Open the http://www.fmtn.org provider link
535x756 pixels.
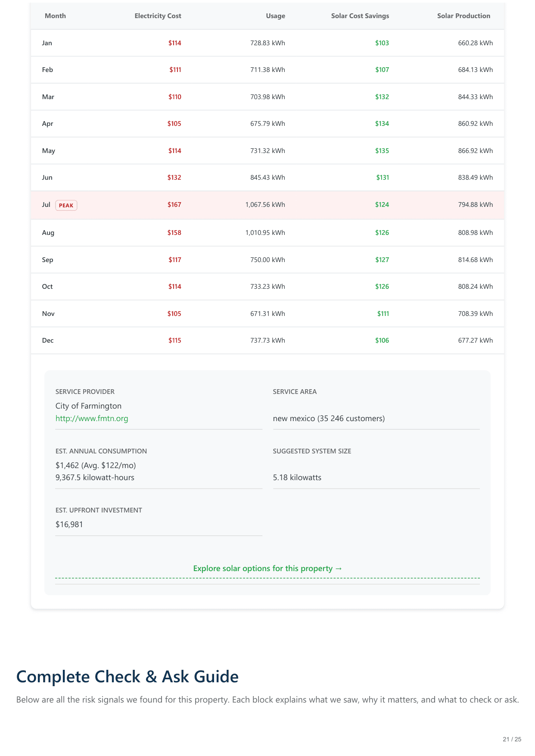(92, 419)
